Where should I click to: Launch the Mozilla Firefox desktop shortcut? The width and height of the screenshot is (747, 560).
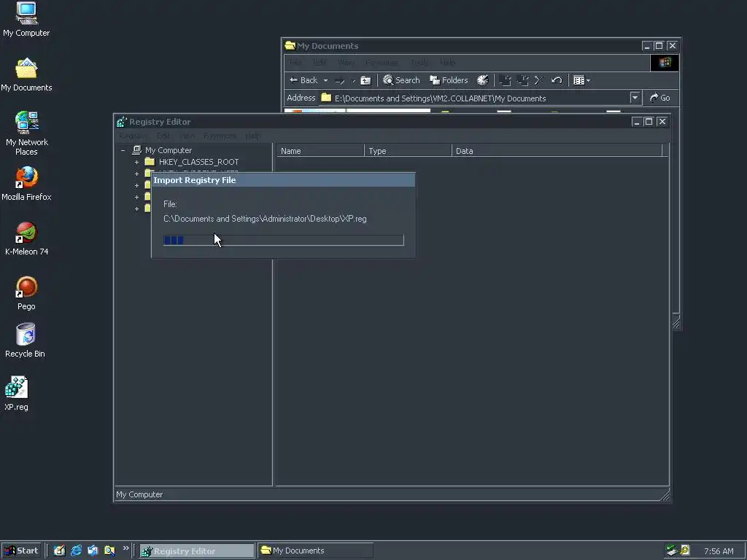pos(26,184)
